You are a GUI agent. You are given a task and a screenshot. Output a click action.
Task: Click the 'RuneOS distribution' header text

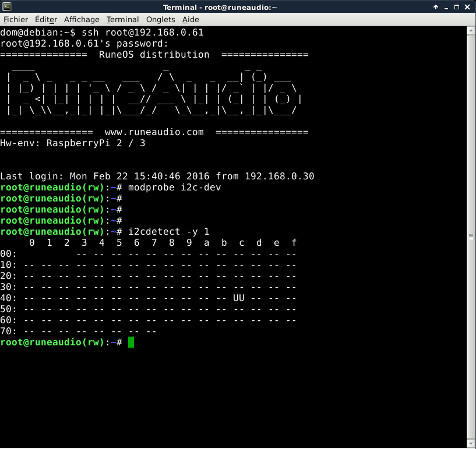(x=154, y=55)
